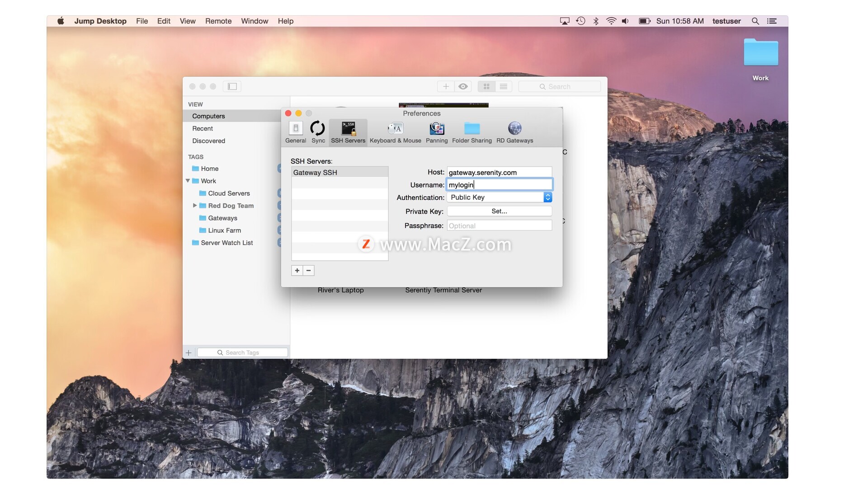Click the Bluetooth status icon
Screen dimensions: 868x488
pyautogui.click(x=596, y=21)
